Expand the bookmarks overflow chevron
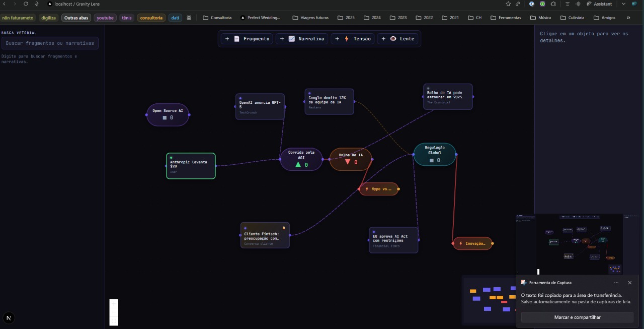 click(x=628, y=17)
